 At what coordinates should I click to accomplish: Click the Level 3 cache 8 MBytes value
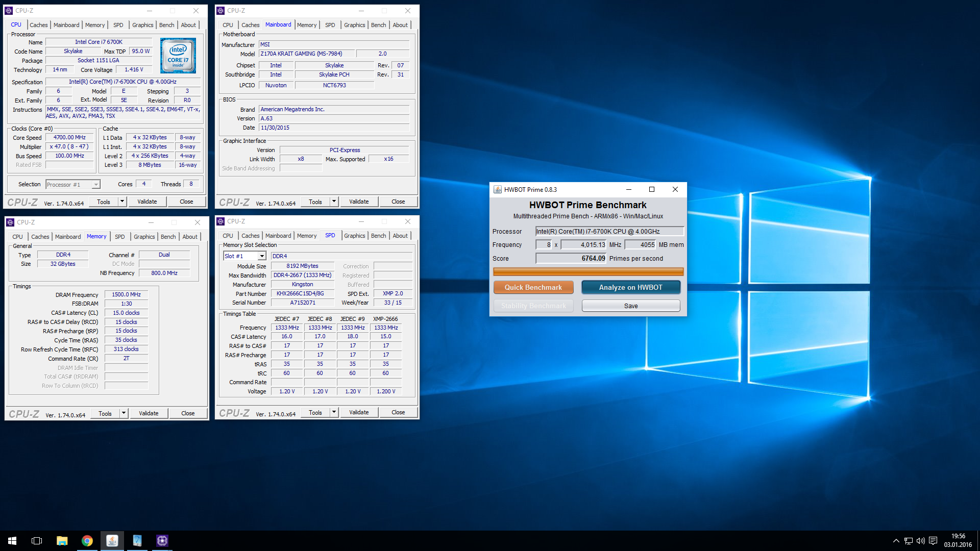[150, 165]
